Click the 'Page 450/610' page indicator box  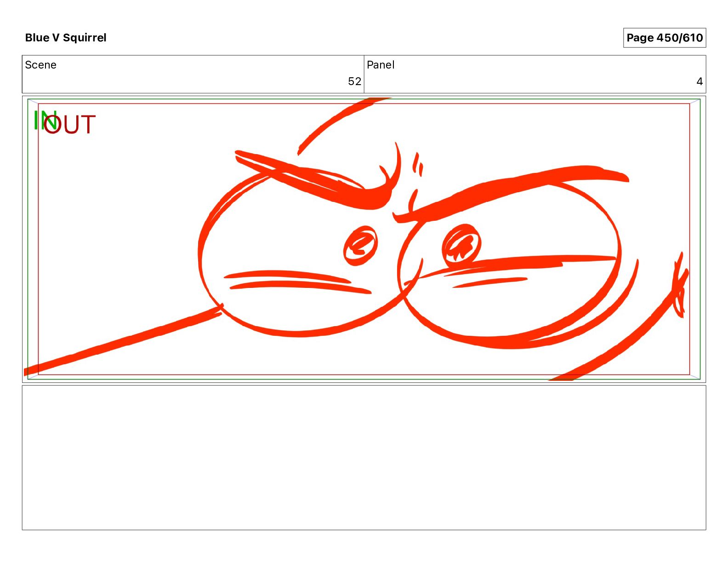tap(664, 38)
